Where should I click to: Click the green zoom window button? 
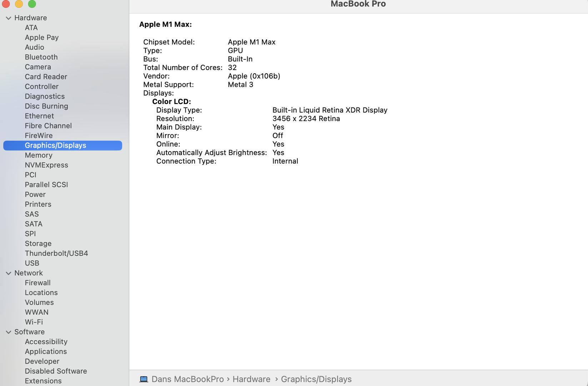[x=32, y=4]
